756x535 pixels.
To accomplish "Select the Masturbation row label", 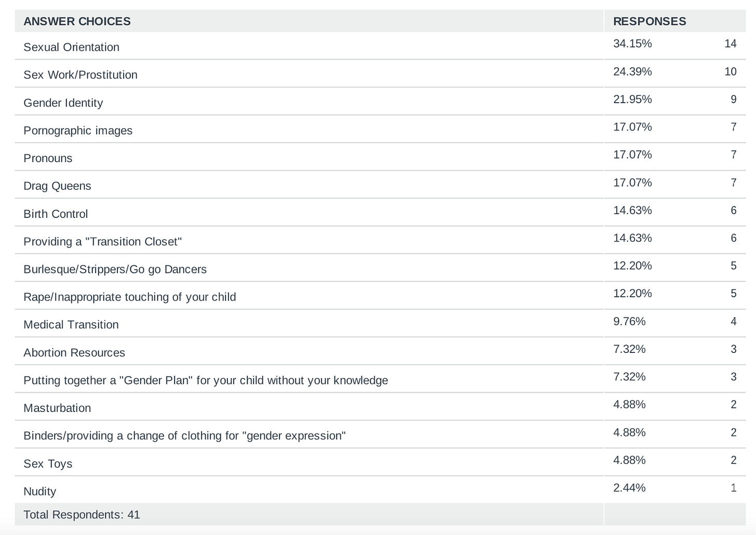I will pyautogui.click(x=57, y=408).
